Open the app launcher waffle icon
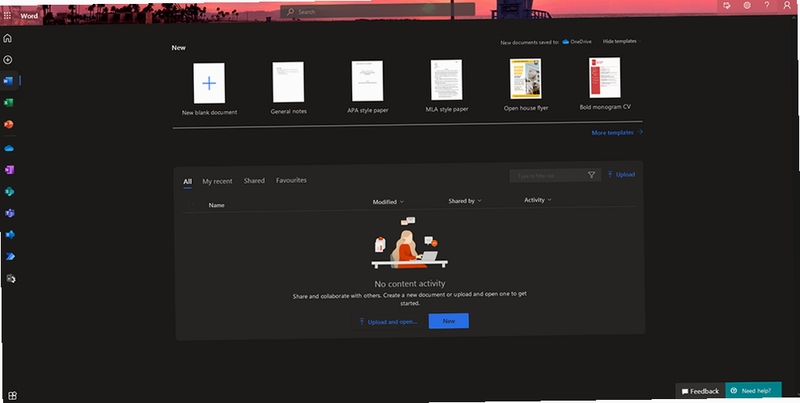800x403 pixels. coord(7,16)
